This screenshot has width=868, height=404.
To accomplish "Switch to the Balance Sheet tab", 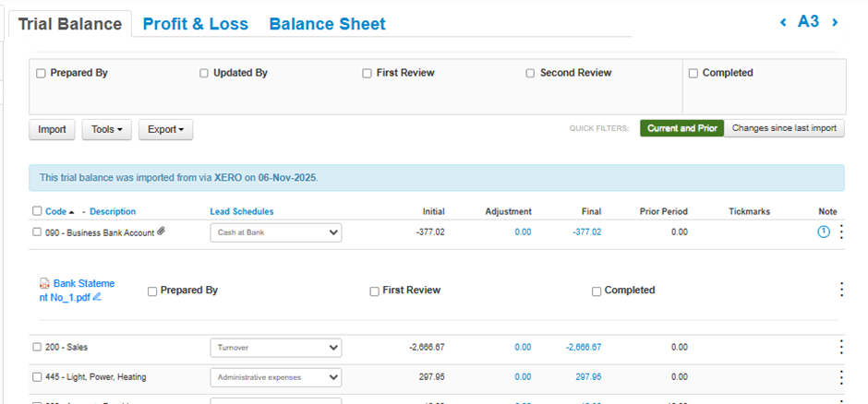I will (327, 24).
